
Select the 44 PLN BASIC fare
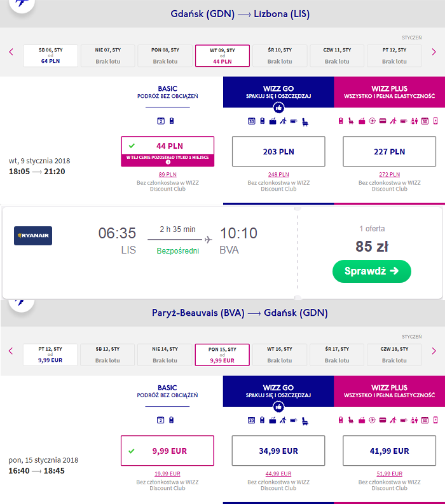pyautogui.click(x=168, y=151)
